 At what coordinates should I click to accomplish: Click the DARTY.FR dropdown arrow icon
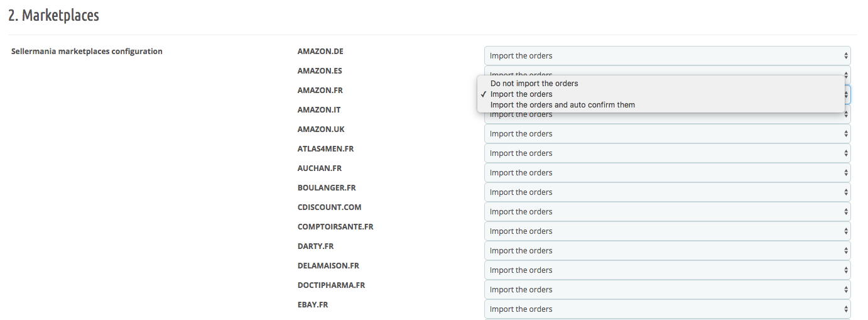click(845, 250)
